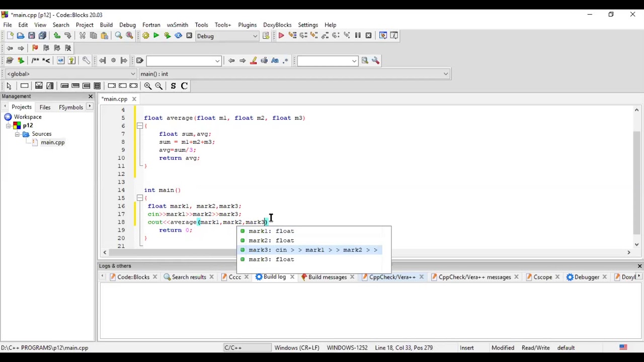644x362 pixels.
Task: Collapse the average function code fold
Action: click(x=140, y=126)
